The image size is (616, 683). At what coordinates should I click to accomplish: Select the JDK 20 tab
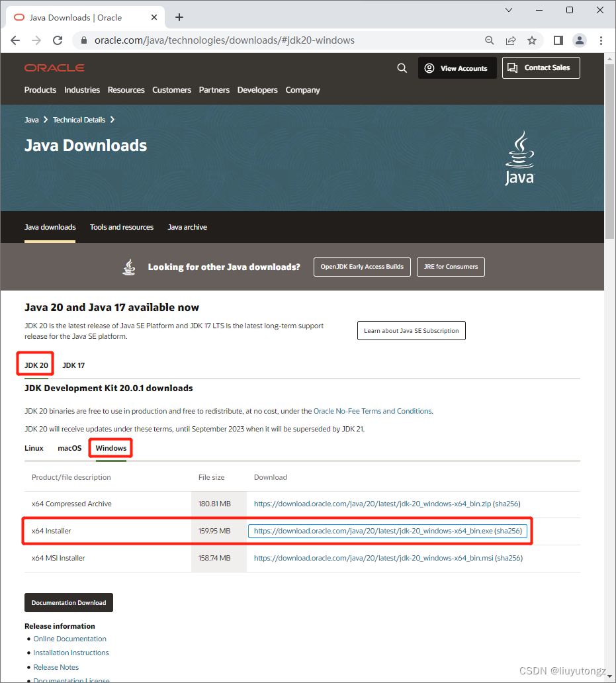coord(36,365)
